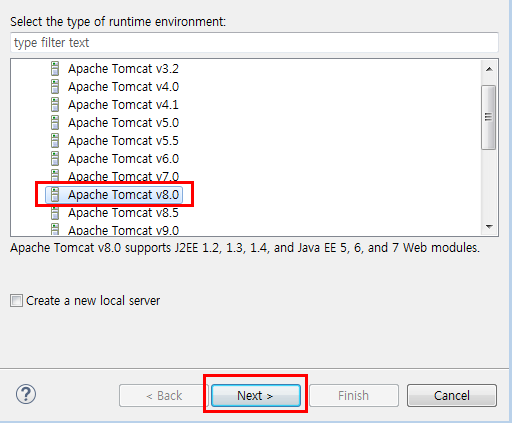Select Apache Tomcat v4.1 runtime
512x423 pixels.
[123, 105]
